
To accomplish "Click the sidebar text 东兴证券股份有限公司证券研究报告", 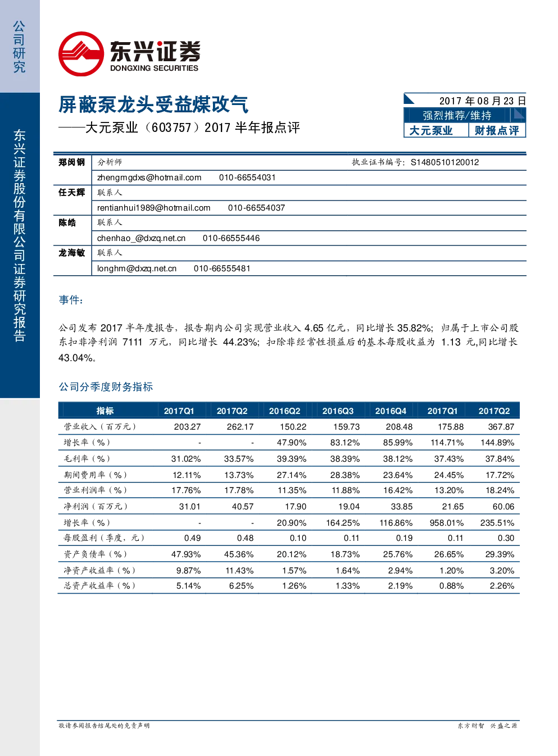I will (20, 236).
